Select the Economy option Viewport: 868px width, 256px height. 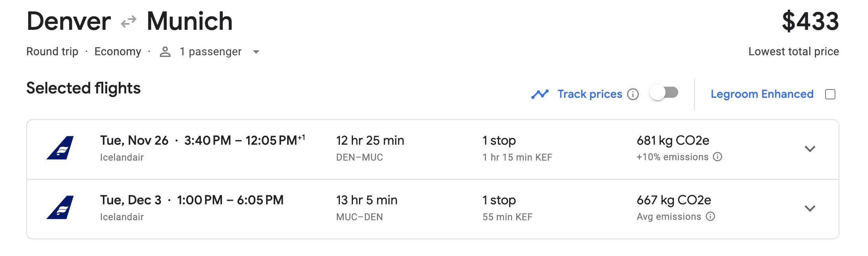(118, 51)
